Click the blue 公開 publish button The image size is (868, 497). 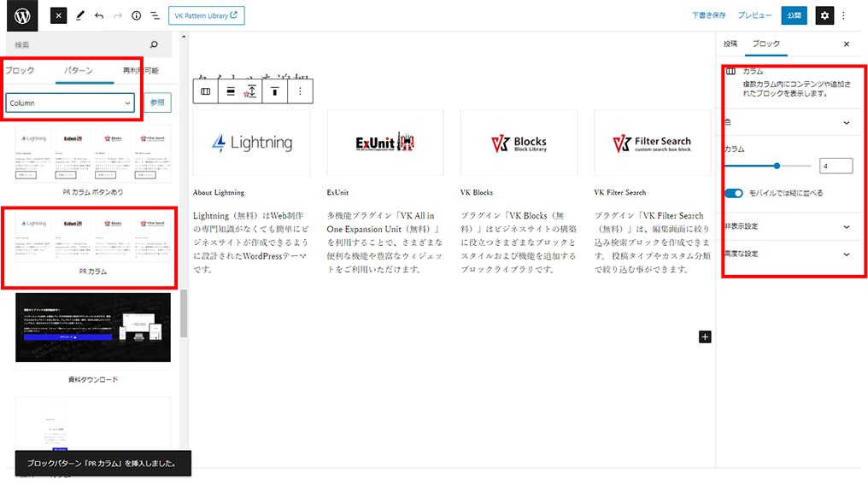[x=794, y=15]
